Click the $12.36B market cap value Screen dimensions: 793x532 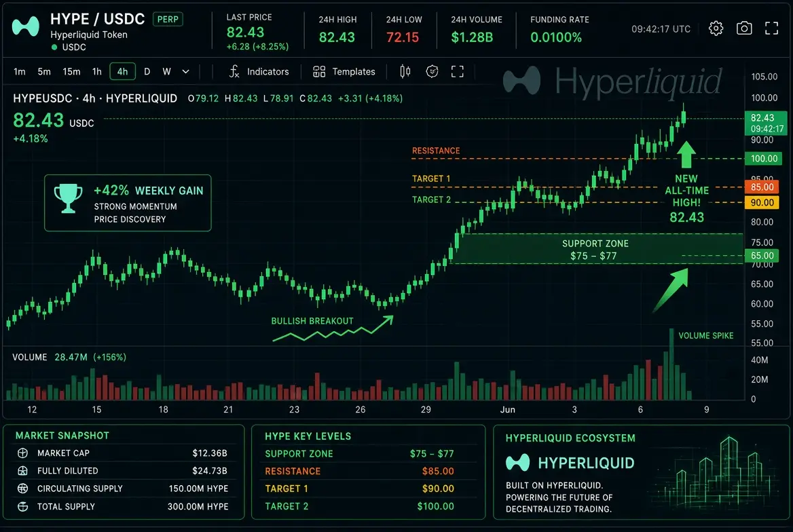pyautogui.click(x=209, y=453)
